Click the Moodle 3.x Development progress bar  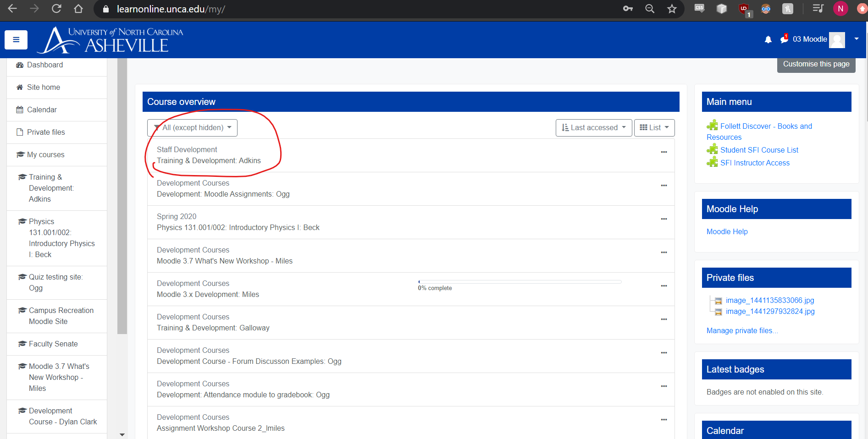coord(520,282)
